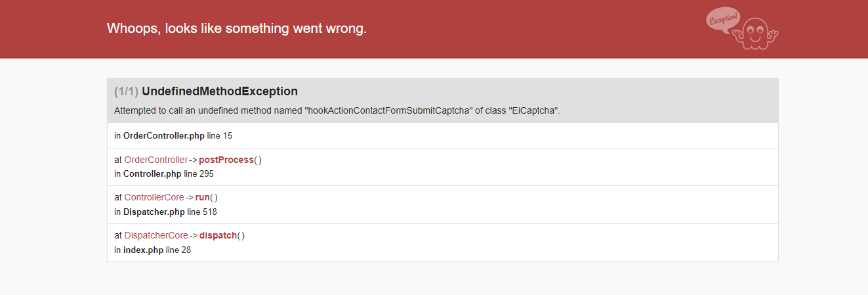Click the run() method name
Image resolution: width=868 pixels, height=295 pixels.
click(204, 198)
